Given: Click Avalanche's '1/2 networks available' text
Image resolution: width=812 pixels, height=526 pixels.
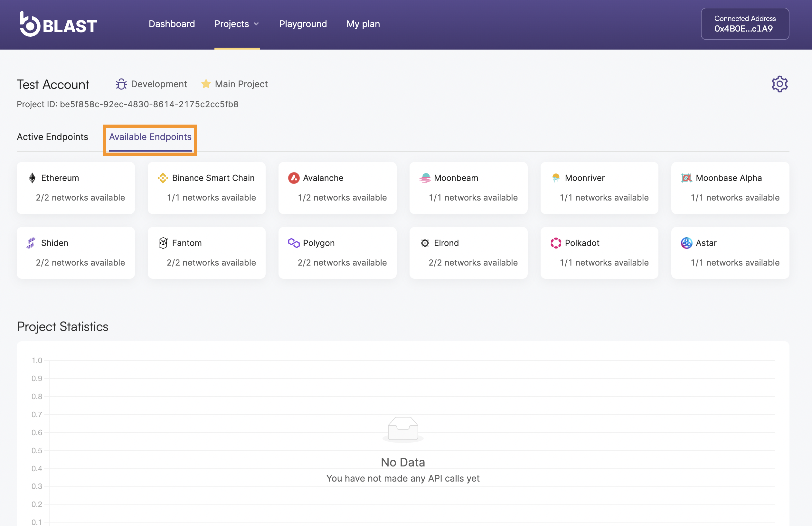Looking at the screenshot, I should pos(342,198).
